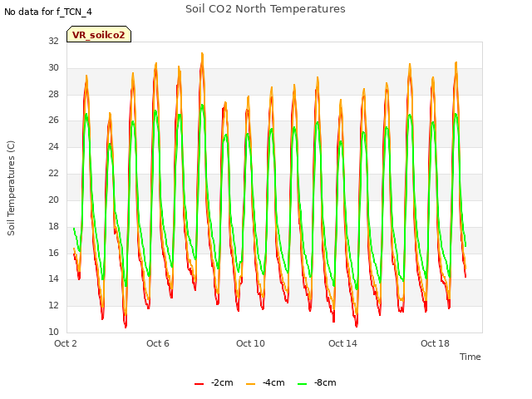
Task: Click the VR_soilco2 annotation label
Action: [99, 34]
